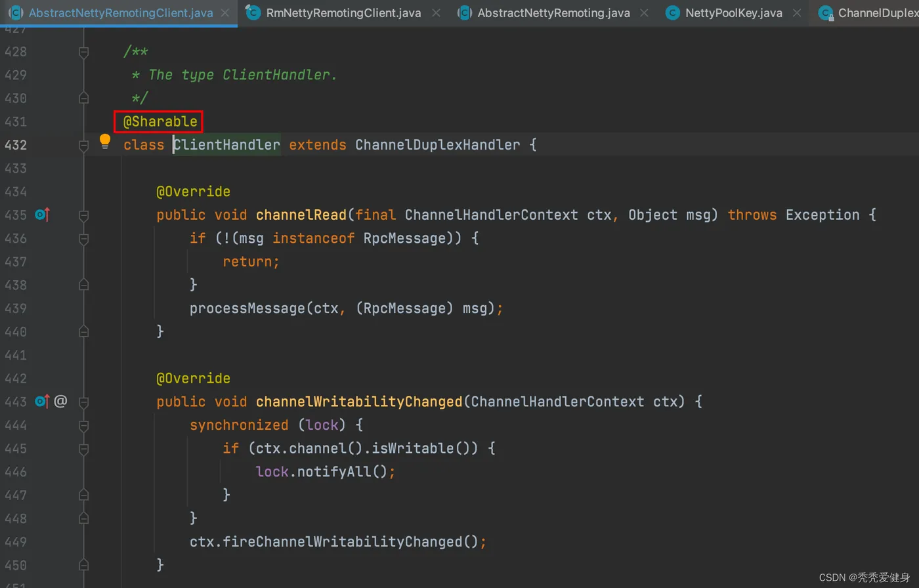Click fold end marker at line 450
The image size is (919, 588).
tap(83, 565)
